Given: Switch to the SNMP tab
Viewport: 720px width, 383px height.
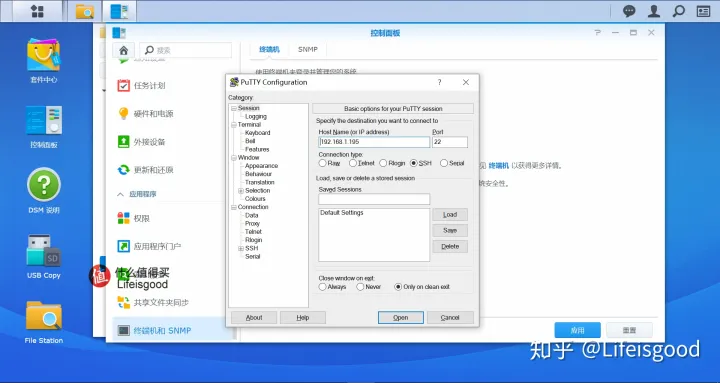Looking at the screenshot, I should (x=308, y=50).
